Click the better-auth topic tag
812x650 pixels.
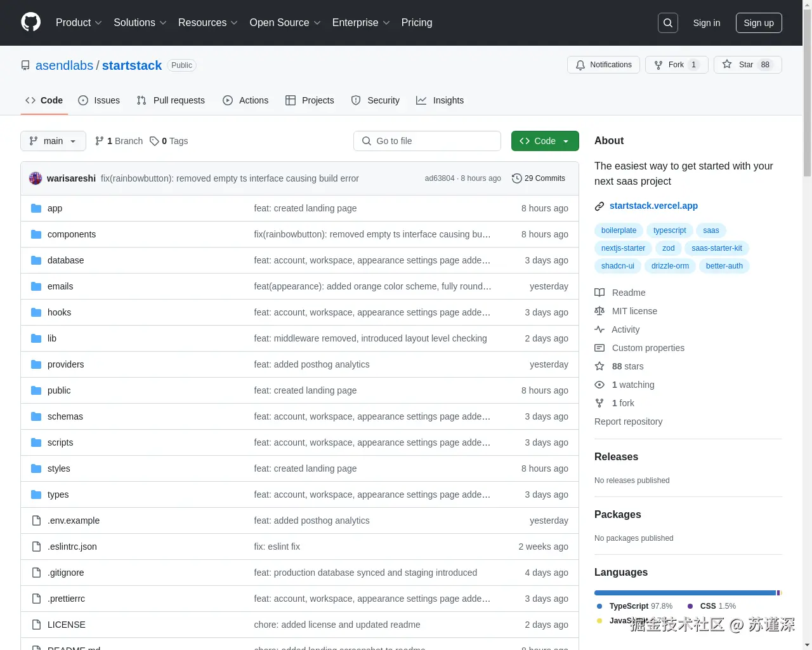click(724, 266)
